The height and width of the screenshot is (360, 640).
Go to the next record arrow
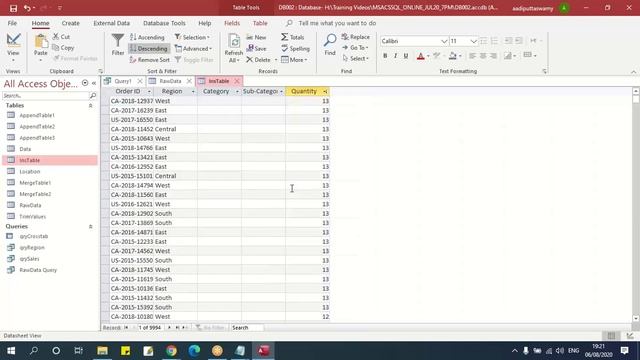pyautogui.click(x=169, y=328)
